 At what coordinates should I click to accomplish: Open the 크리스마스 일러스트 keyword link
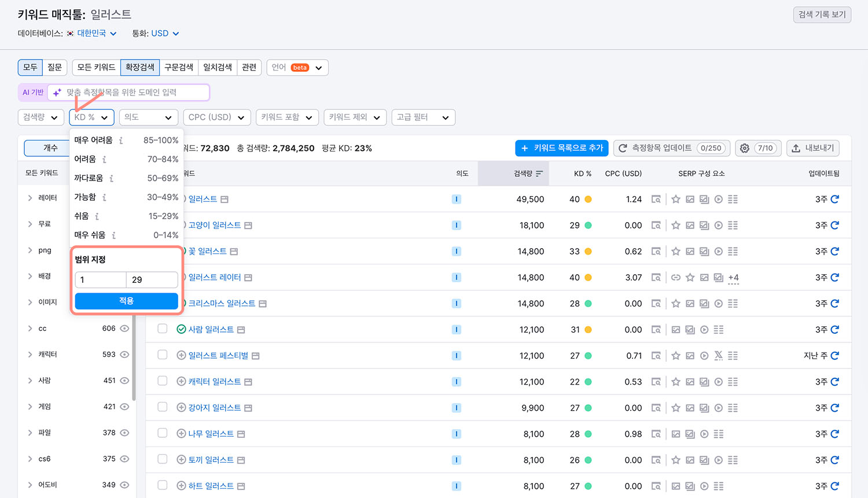click(x=222, y=304)
